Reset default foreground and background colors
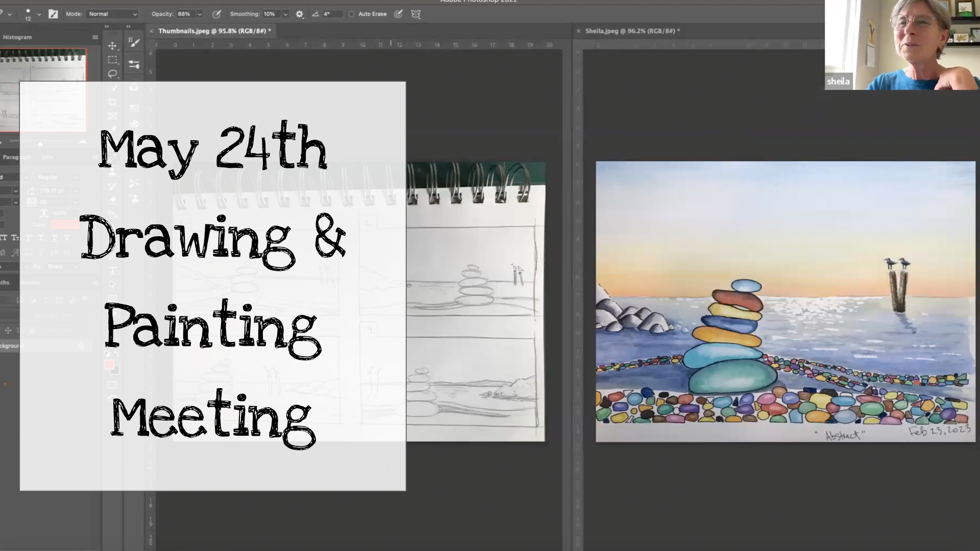Viewport: 980px width, 551px height. click(107, 354)
